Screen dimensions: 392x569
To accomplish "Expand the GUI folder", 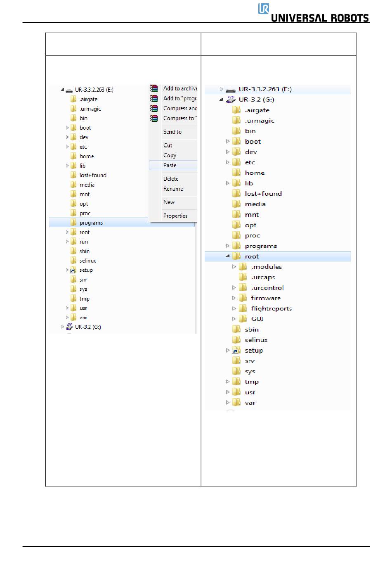I will click(x=234, y=319).
